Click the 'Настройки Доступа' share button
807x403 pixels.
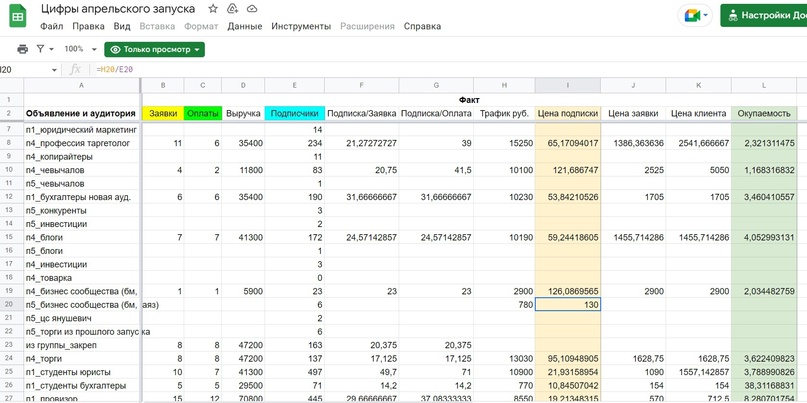(x=764, y=16)
